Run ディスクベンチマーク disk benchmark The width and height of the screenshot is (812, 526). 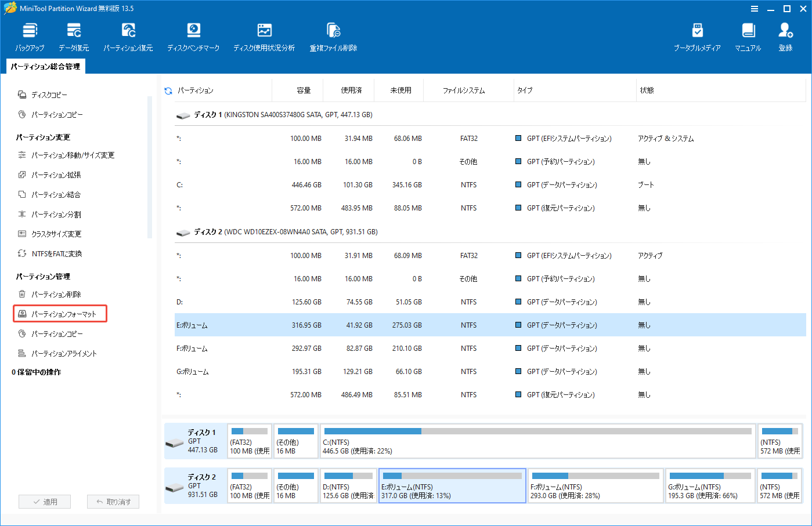(193, 35)
